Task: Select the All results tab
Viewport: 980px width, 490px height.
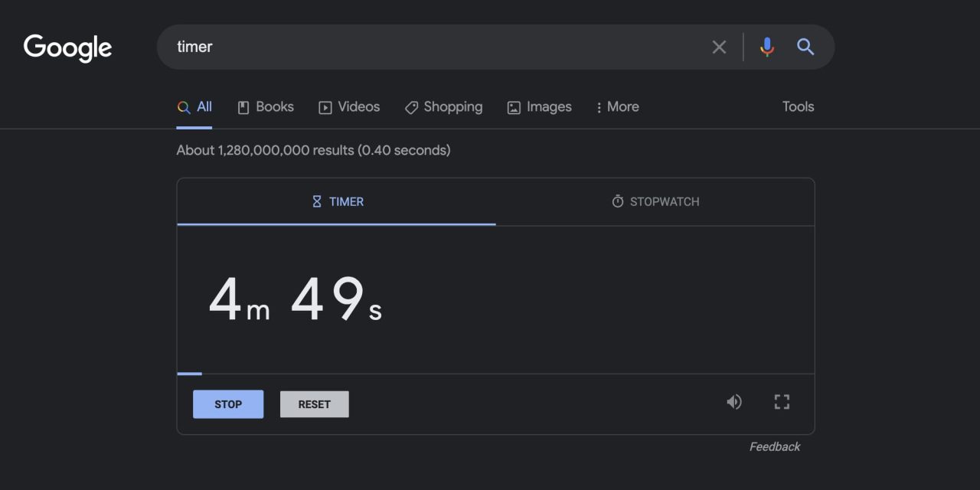Action: click(194, 107)
